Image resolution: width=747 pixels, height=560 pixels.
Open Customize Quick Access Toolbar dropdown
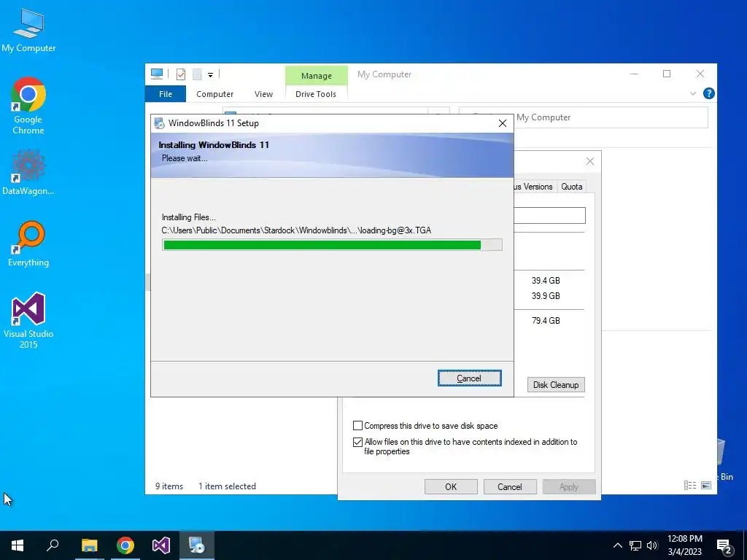(x=210, y=75)
